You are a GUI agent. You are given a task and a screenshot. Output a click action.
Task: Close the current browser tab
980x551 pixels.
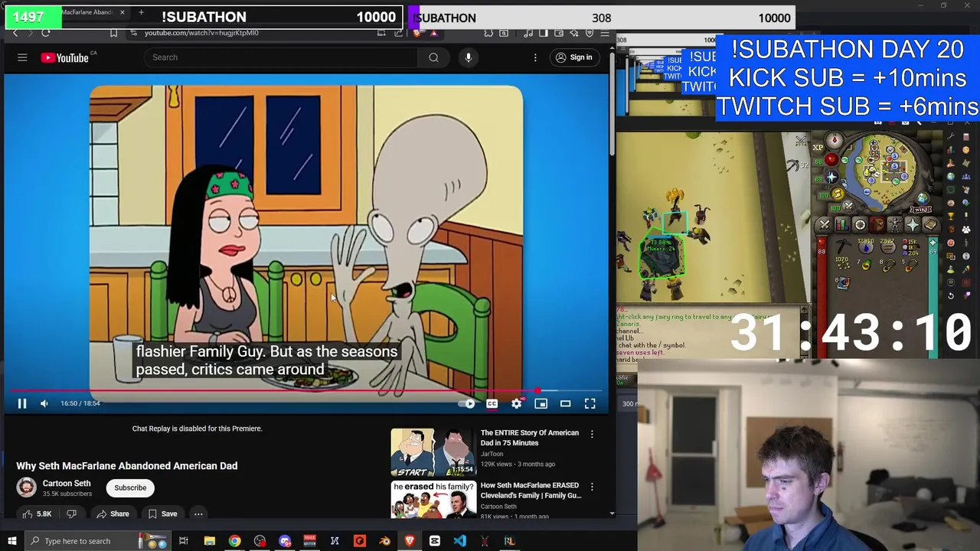pos(122,12)
